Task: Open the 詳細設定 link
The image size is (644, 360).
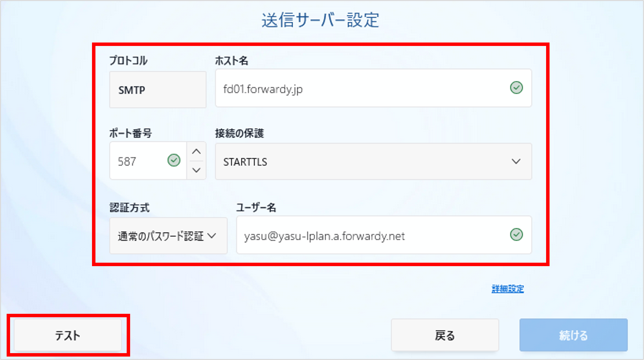Action: pyautogui.click(x=507, y=289)
